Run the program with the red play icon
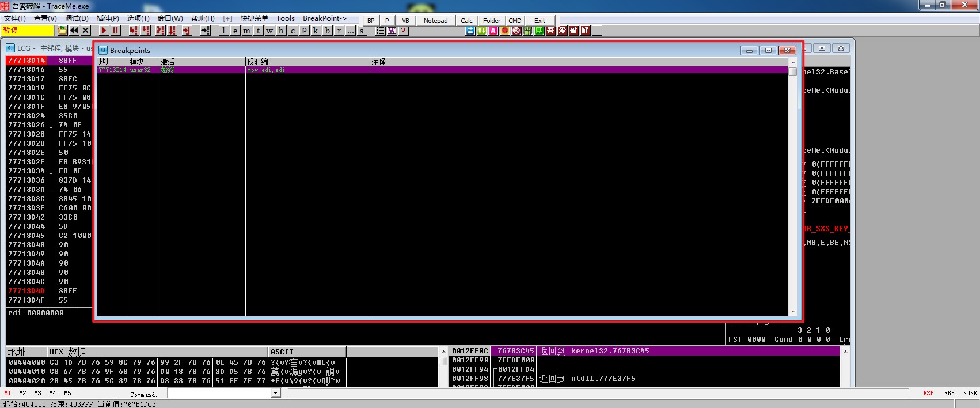980x408 pixels. pyautogui.click(x=104, y=31)
